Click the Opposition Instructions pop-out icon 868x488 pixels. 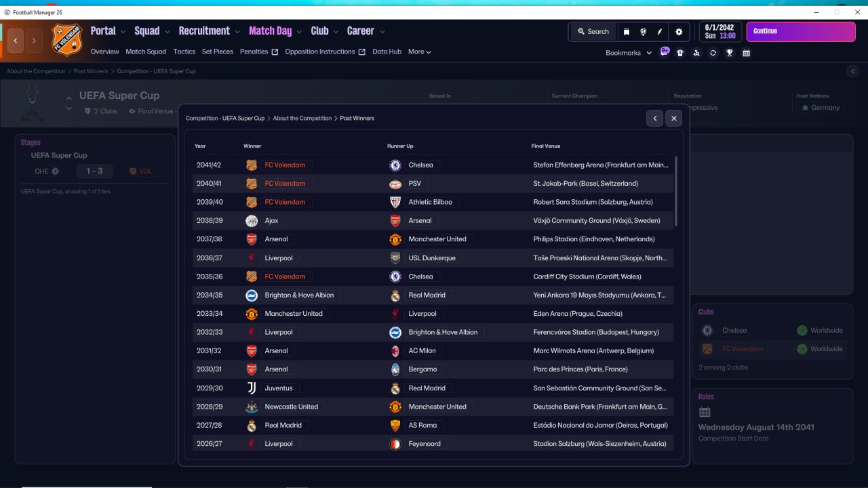(361, 52)
